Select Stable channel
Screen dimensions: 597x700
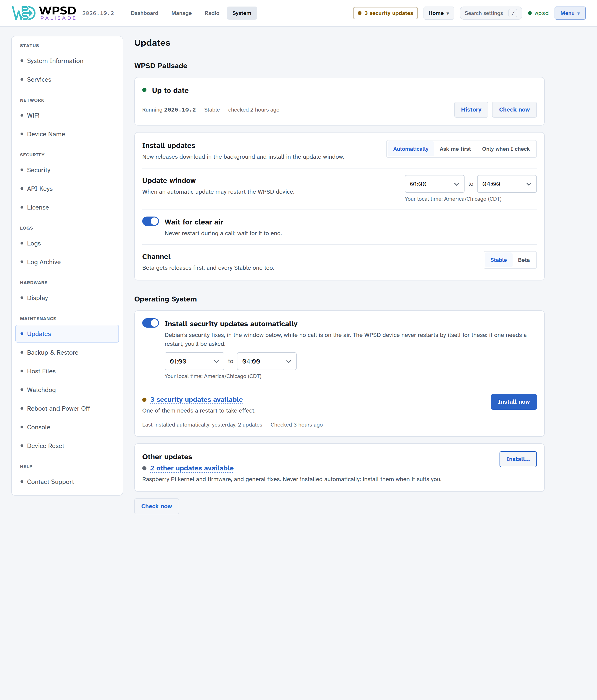point(498,260)
